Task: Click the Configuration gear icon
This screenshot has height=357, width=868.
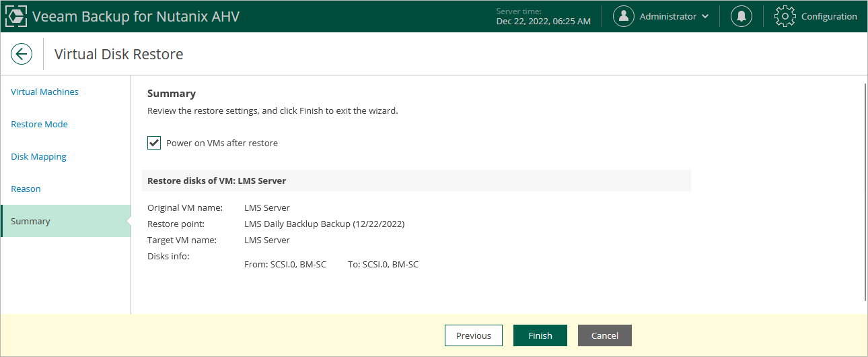Action: click(x=785, y=16)
